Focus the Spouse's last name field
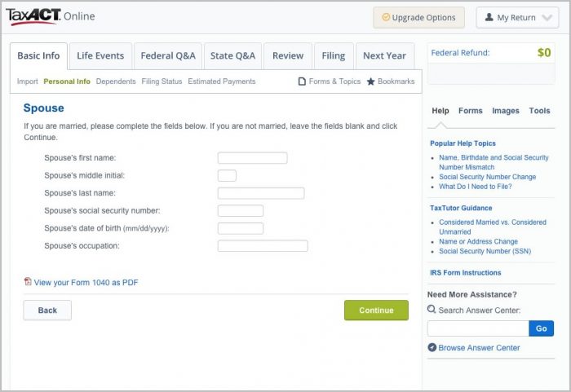 [x=261, y=193]
